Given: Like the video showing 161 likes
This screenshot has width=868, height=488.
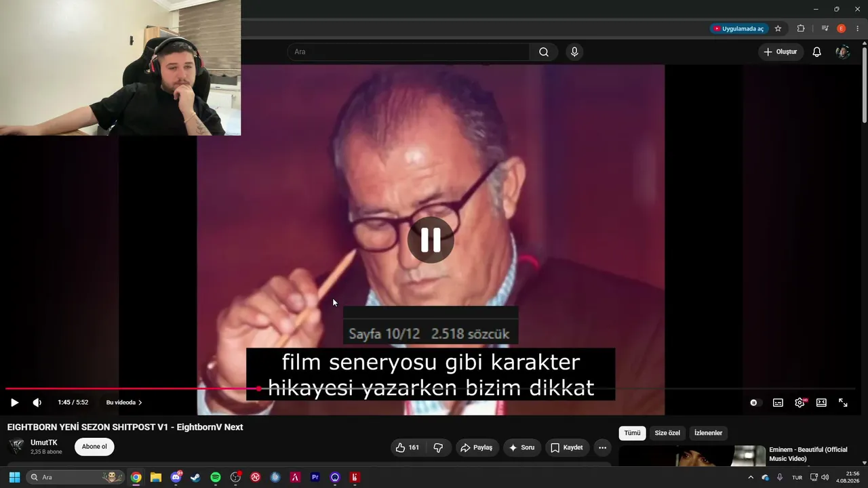Looking at the screenshot, I should [x=408, y=447].
